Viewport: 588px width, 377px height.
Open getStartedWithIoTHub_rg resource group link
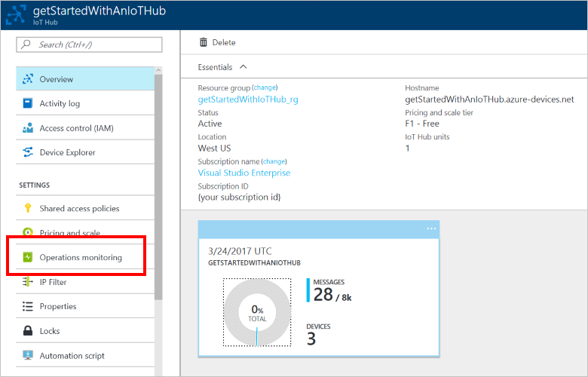point(248,100)
